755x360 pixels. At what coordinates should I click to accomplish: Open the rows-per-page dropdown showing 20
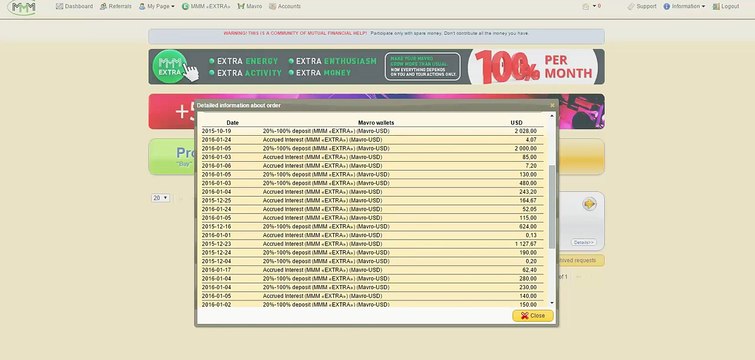tap(160, 198)
